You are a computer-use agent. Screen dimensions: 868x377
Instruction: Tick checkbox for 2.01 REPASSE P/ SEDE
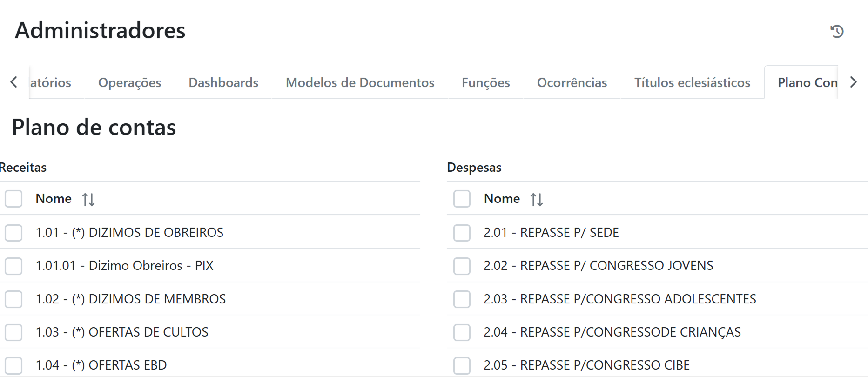click(x=462, y=232)
